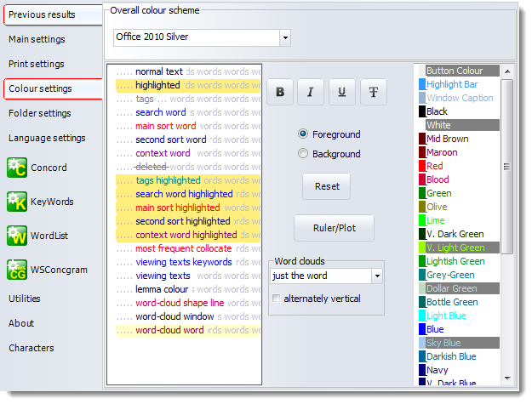This screenshot has height=404, width=532.
Task: Expand the Overall colour scheme dropdown
Action: tap(285, 37)
